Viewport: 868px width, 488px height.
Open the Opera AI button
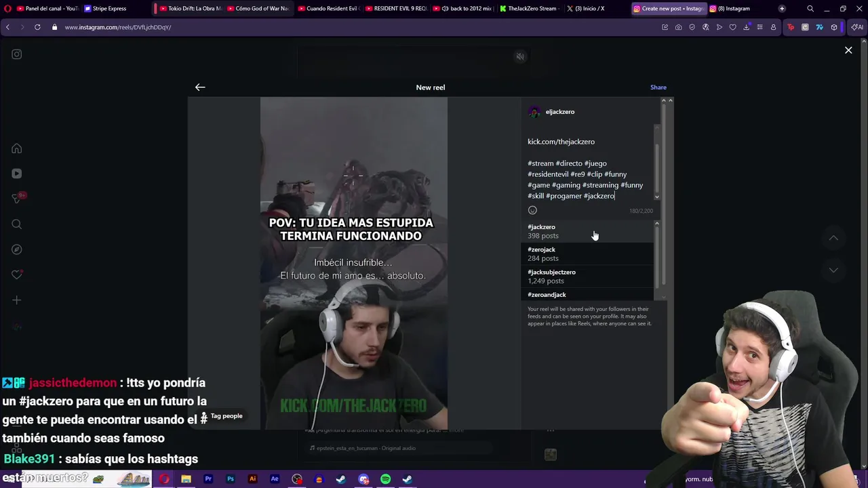[857, 27]
